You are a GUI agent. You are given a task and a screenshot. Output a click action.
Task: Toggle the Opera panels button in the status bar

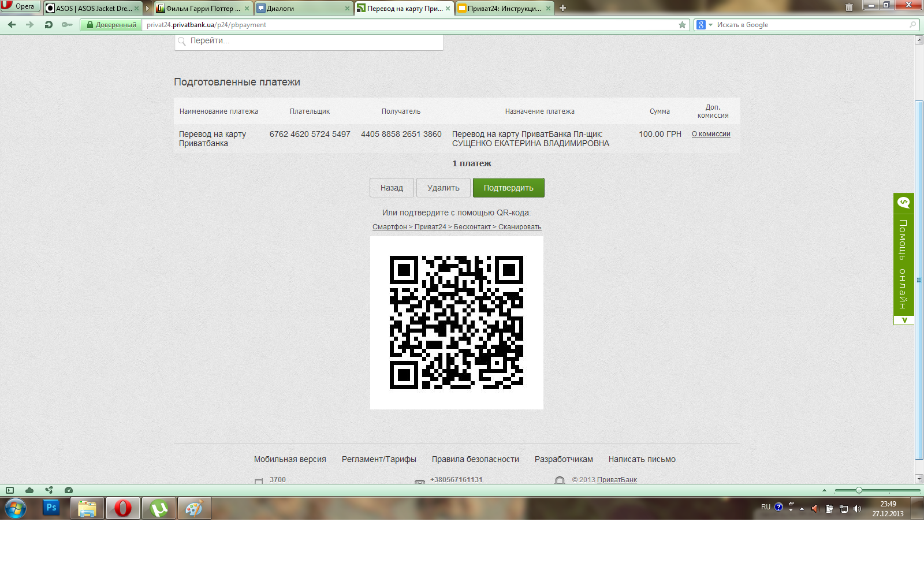[x=10, y=490]
